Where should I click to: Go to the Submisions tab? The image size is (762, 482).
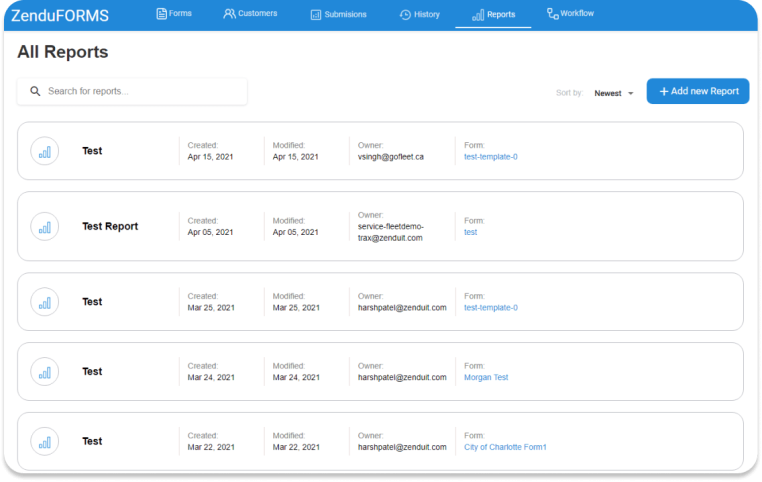(338, 15)
